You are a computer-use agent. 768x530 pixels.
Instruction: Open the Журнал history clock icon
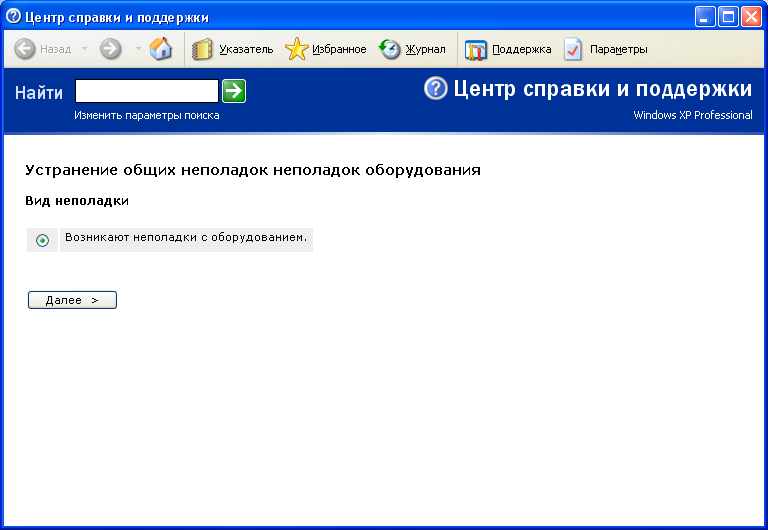click(390, 49)
